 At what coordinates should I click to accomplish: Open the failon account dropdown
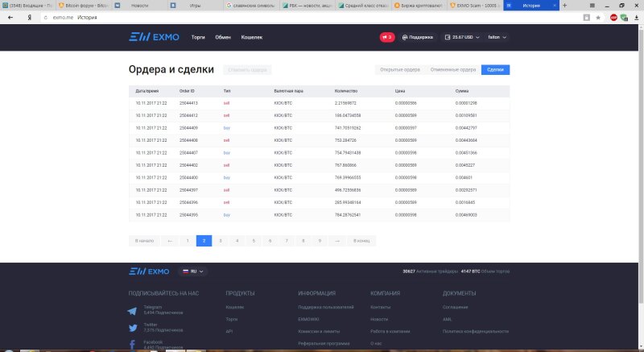click(x=497, y=37)
